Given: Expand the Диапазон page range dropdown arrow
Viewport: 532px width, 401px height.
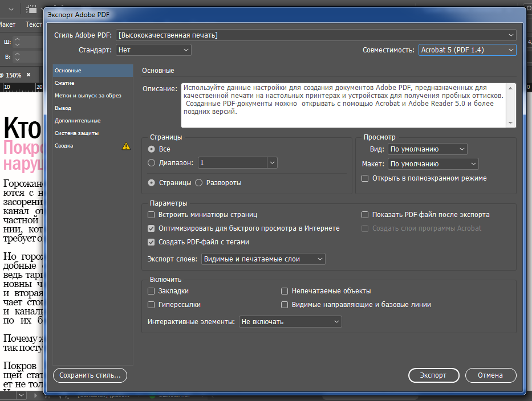Looking at the screenshot, I should click(x=272, y=163).
